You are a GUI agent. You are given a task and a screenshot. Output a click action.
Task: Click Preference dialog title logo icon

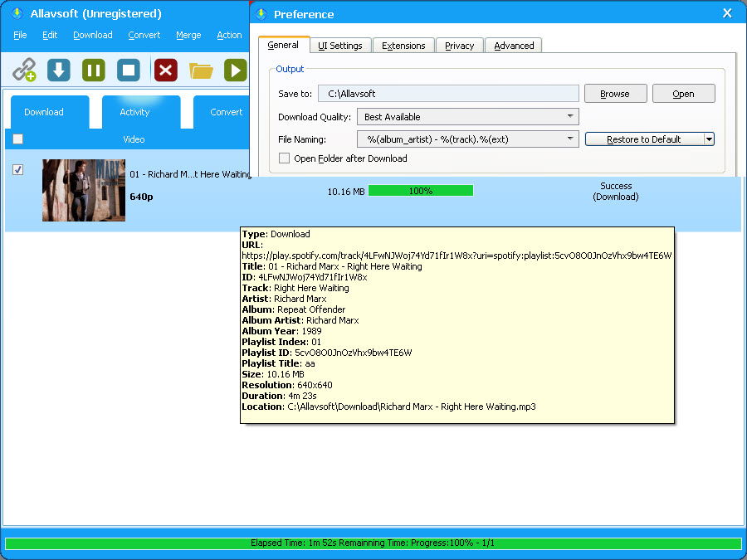pyautogui.click(x=261, y=14)
